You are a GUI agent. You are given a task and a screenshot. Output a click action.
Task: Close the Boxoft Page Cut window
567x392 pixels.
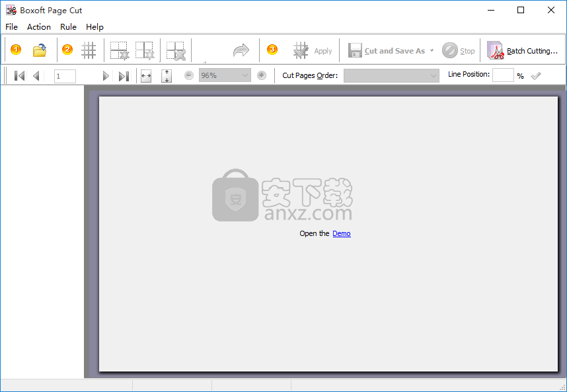point(550,10)
